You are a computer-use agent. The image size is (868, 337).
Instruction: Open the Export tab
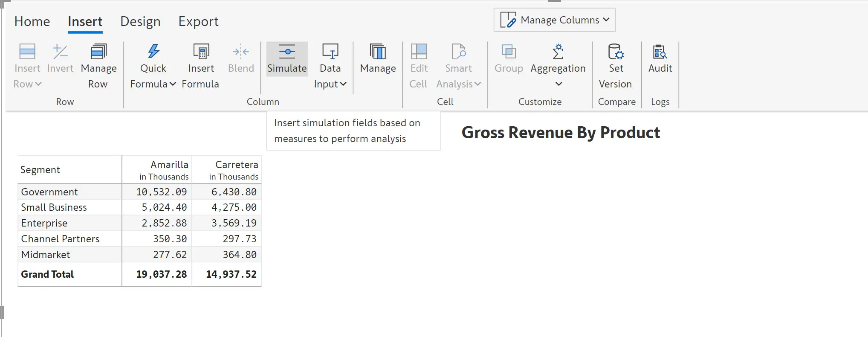198,21
